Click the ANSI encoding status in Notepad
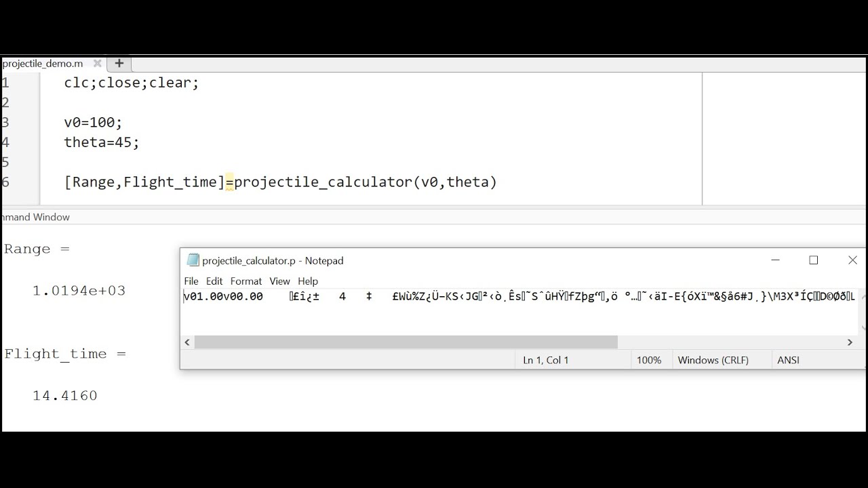Screen dimensions: 868x488 (788, 360)
